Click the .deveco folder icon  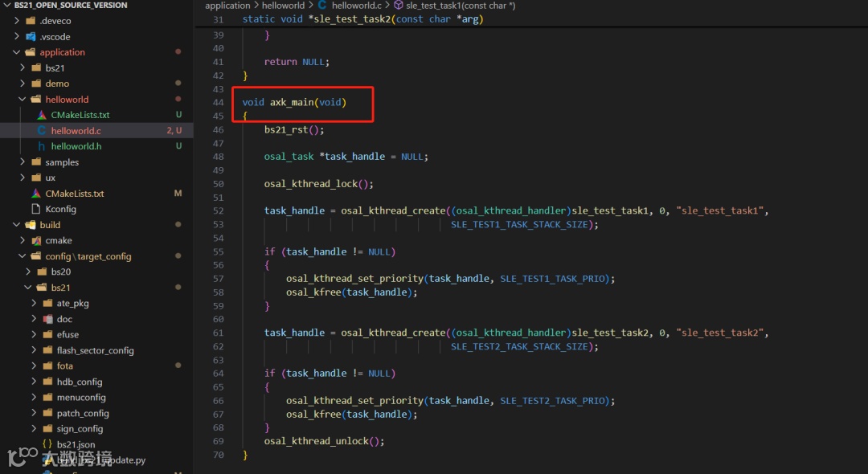tap(31, 20)
